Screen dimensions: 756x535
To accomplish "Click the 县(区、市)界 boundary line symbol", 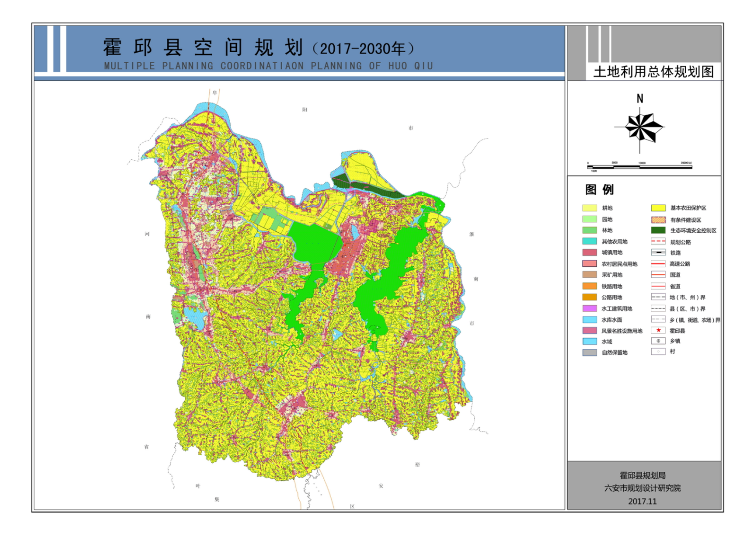I will point(658,308).
